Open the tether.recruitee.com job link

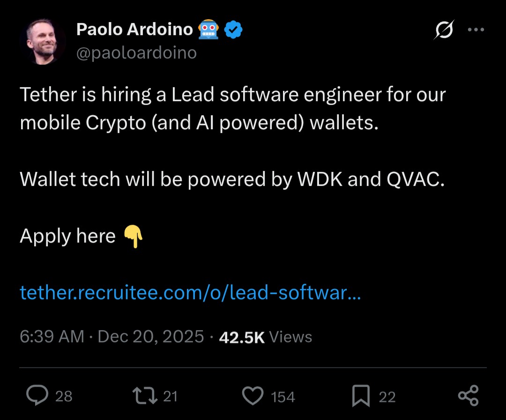pos(190,293)
